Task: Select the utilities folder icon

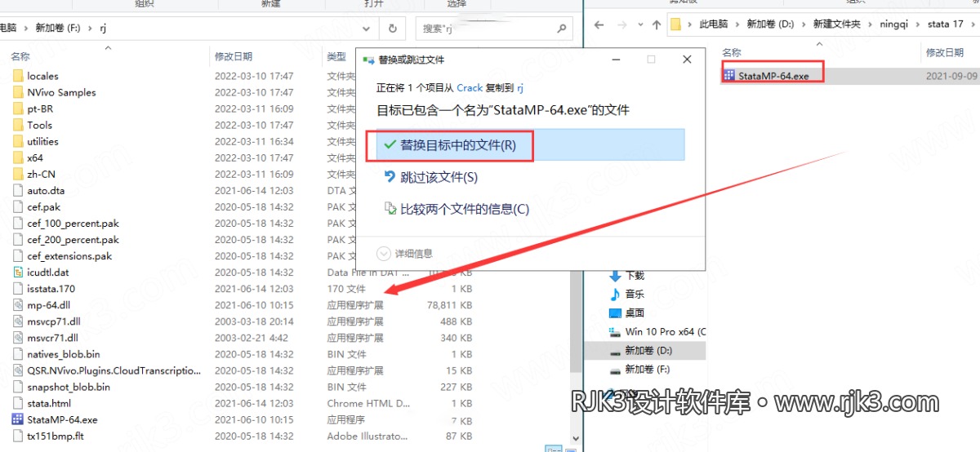Action: click(18, 141)
